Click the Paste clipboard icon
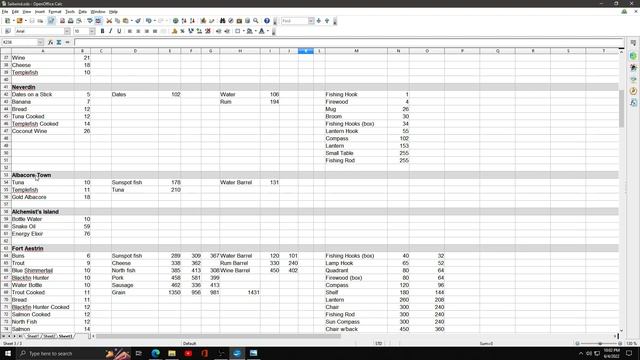This screenshot has height=360, width=640. tap(125, 21)
